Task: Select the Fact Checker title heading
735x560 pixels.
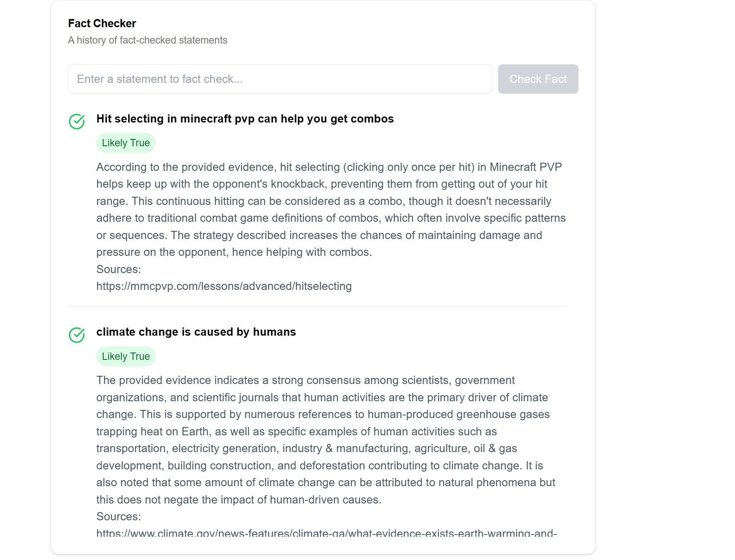Action: [x=102, y=23]
